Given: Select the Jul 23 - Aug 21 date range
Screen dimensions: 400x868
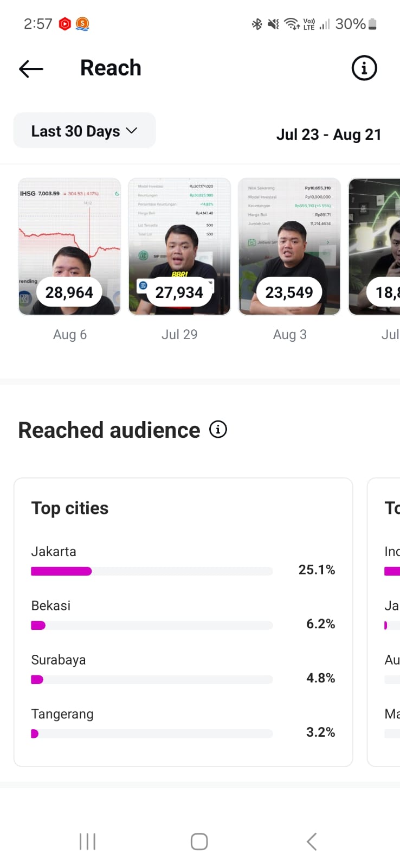Looking at the screenshot, I should 328,135.
